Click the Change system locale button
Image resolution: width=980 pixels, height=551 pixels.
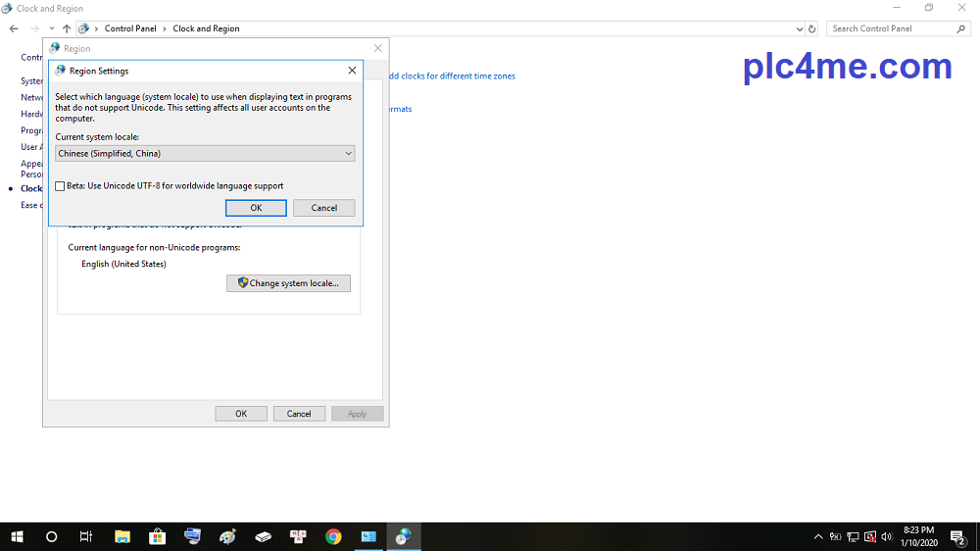[x=288, y=283]
